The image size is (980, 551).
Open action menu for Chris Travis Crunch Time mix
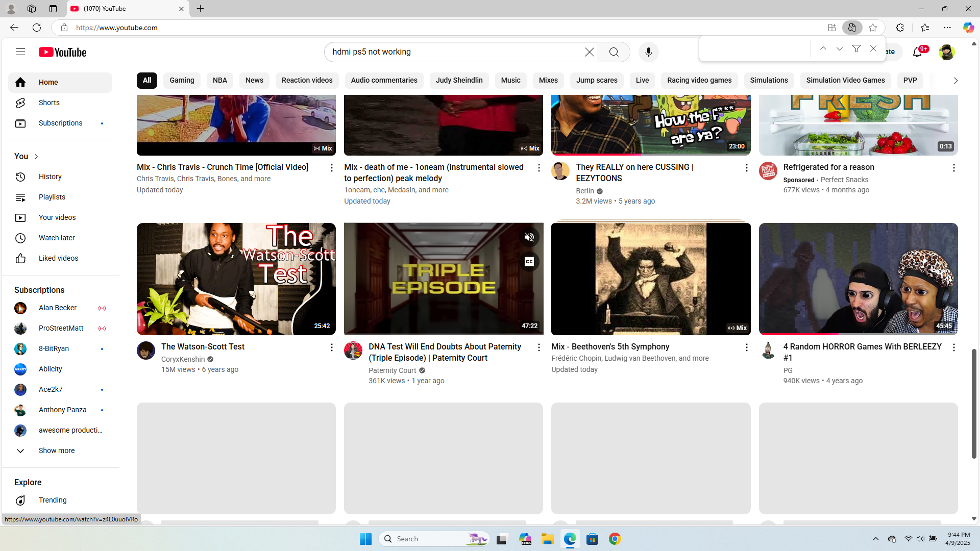click(331, 168)
